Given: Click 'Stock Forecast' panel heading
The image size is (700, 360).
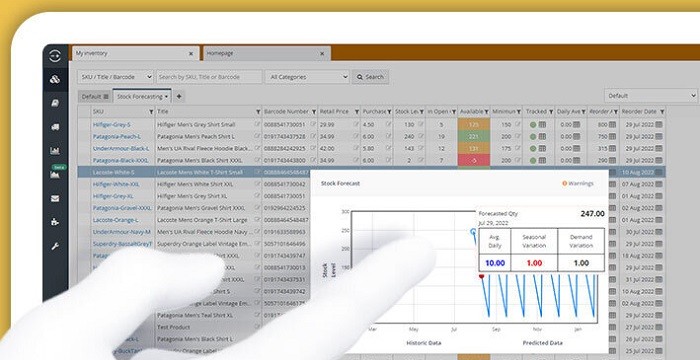Looking at the screenshot, I should [340, 183].
